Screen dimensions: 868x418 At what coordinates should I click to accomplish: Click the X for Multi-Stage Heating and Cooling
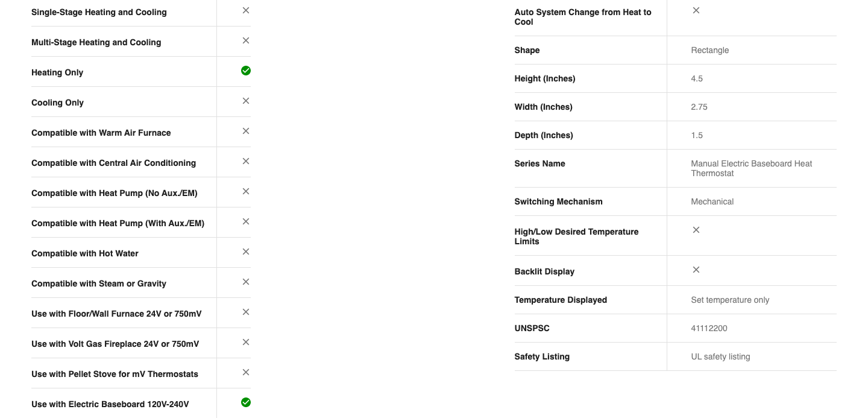(246, 40)
